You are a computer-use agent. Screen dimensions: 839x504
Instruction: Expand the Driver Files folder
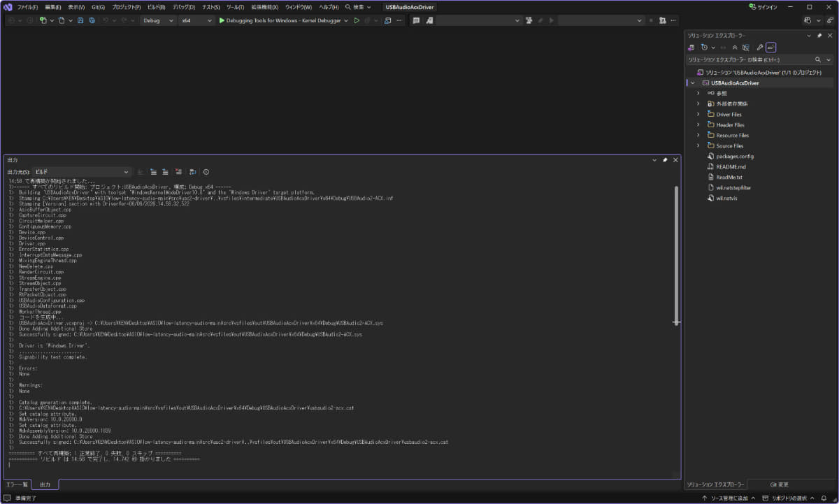[x=698, y=115]
